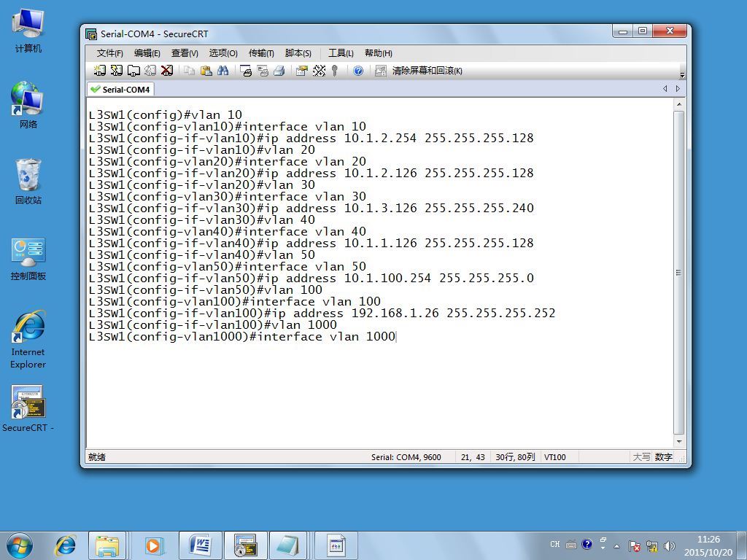Image resolution: width=747 pixels, height=560 pixels.
Task: Click the Public Key agent key icon
Action: [335, 71]
